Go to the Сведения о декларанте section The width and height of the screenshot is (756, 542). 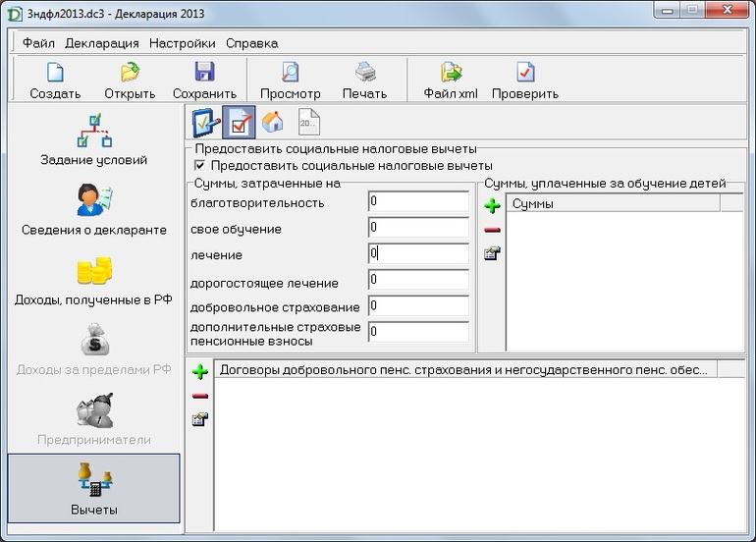(94, 211)
